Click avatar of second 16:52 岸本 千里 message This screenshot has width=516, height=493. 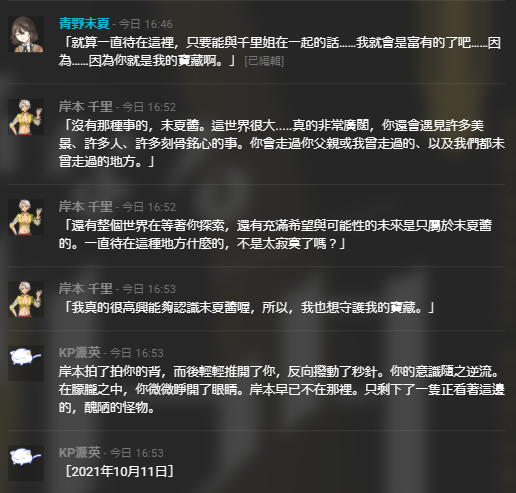(26, 217)
